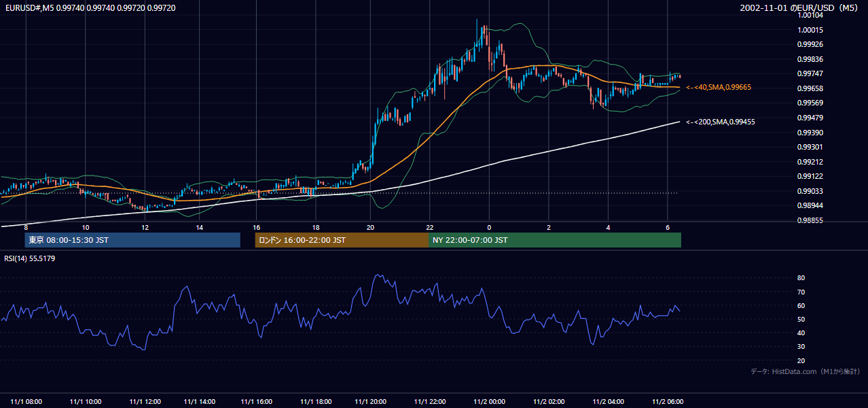Click the RSI 40 level label
Image resolution: width=868 pixels, height=408 pixels.
pos(801,333)
